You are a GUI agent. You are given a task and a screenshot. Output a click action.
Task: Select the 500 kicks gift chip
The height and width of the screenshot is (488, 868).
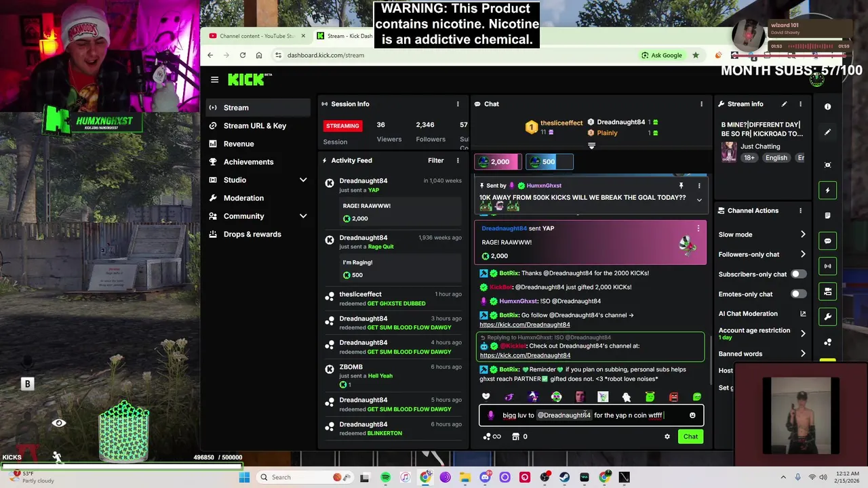point(549,161)
